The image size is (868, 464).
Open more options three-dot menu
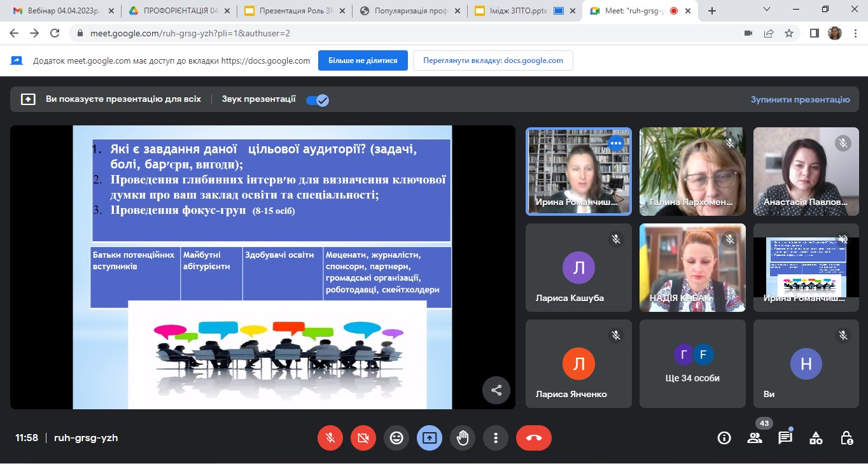496,438
